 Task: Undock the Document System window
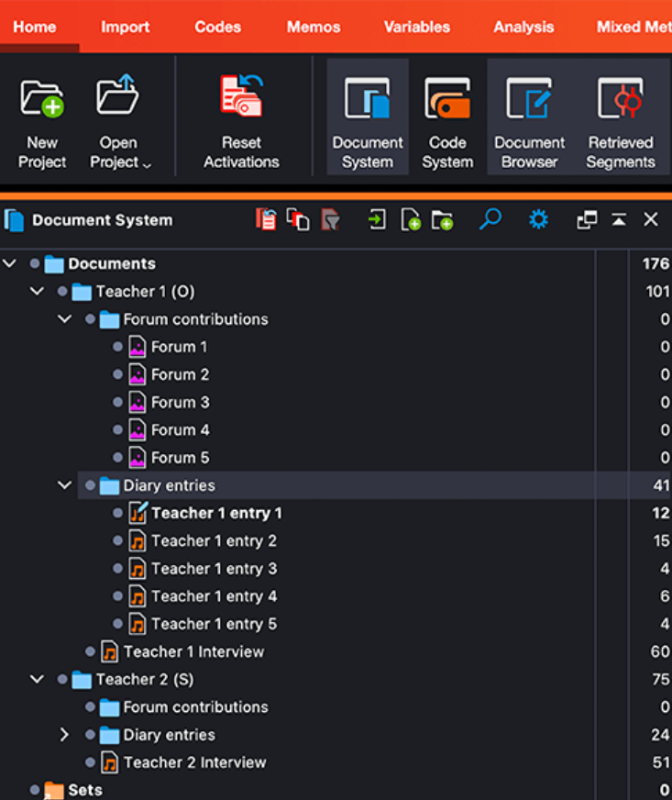point(587,220)
